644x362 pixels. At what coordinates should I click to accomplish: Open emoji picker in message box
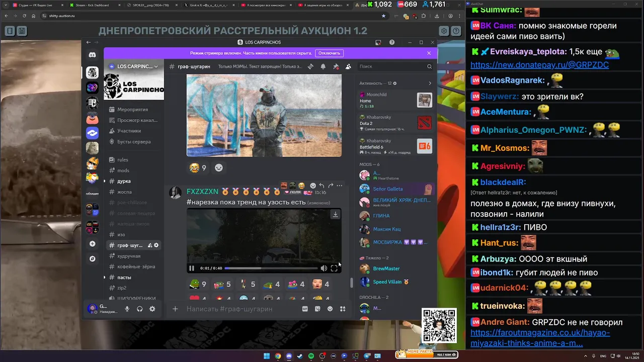click(330, 309)
